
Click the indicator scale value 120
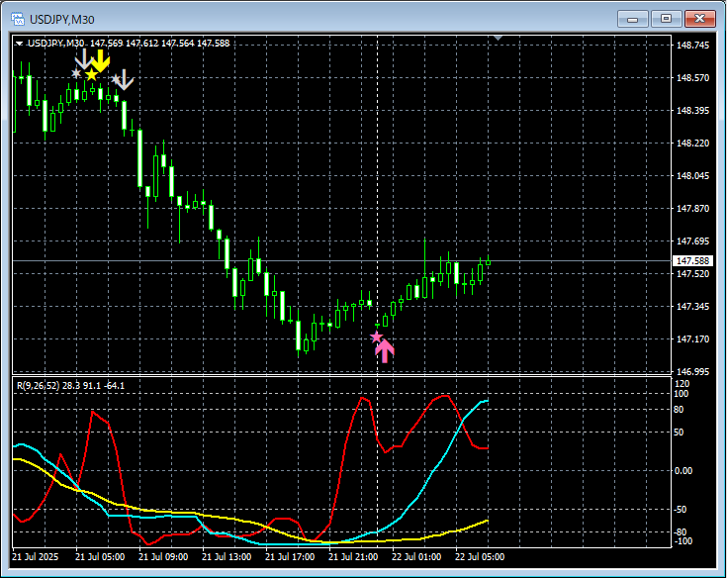point(682,384)
